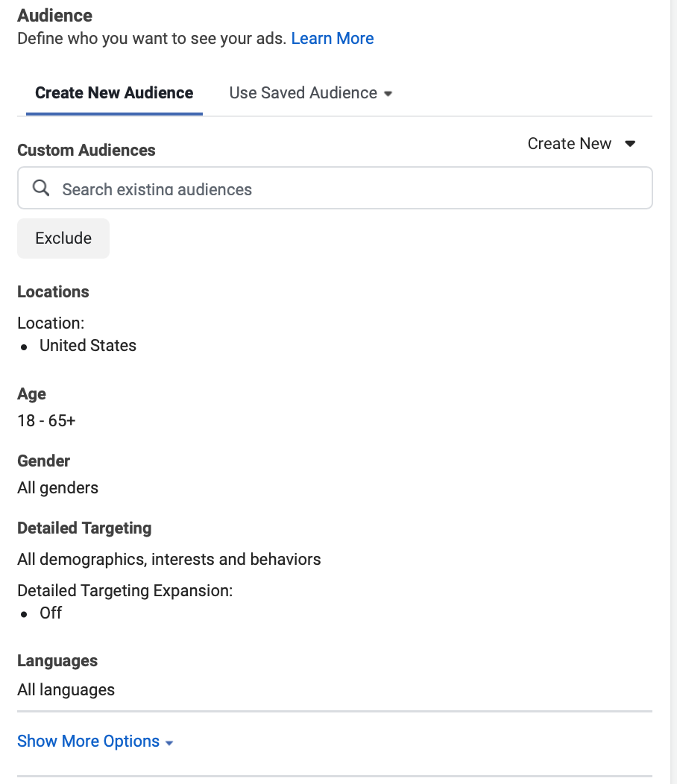Edit the All genders setting
677x784 pixels.
(57, 487)
